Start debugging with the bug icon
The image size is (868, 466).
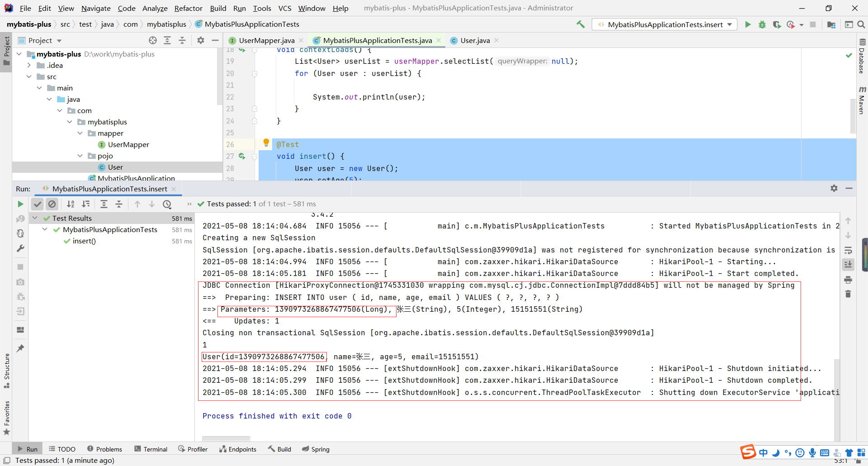[762, 24]
